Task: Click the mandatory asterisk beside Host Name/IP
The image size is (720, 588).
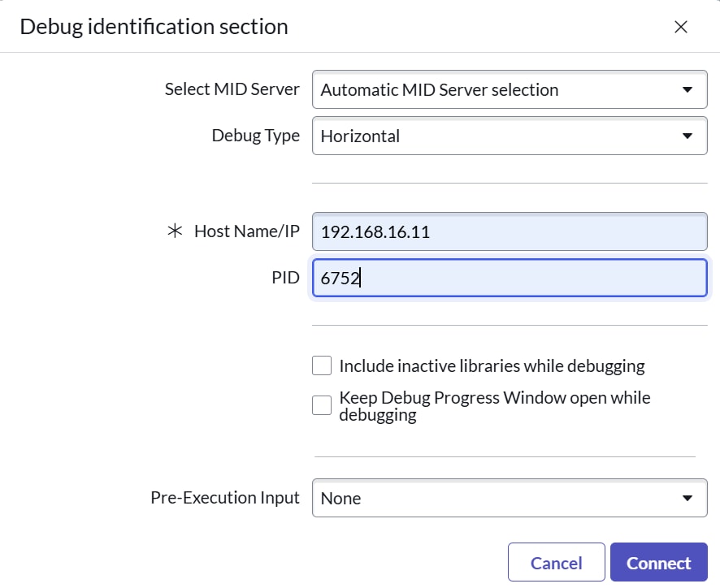Action: tap(175, 231)
